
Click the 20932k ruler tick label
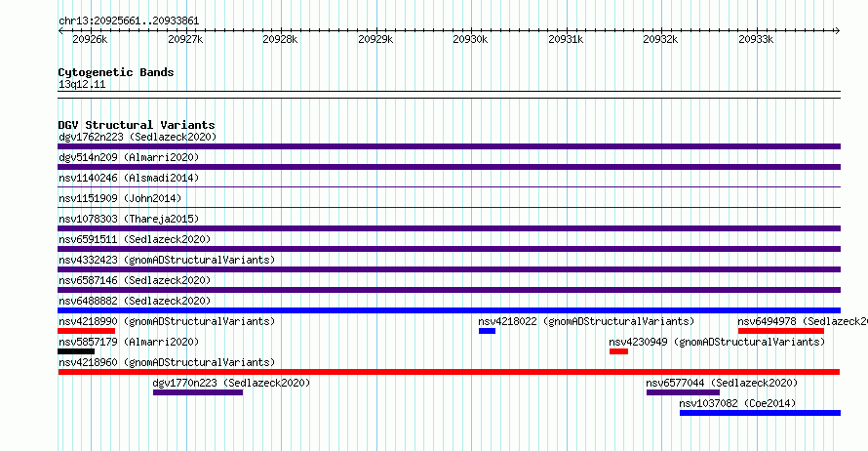[660, 39]
